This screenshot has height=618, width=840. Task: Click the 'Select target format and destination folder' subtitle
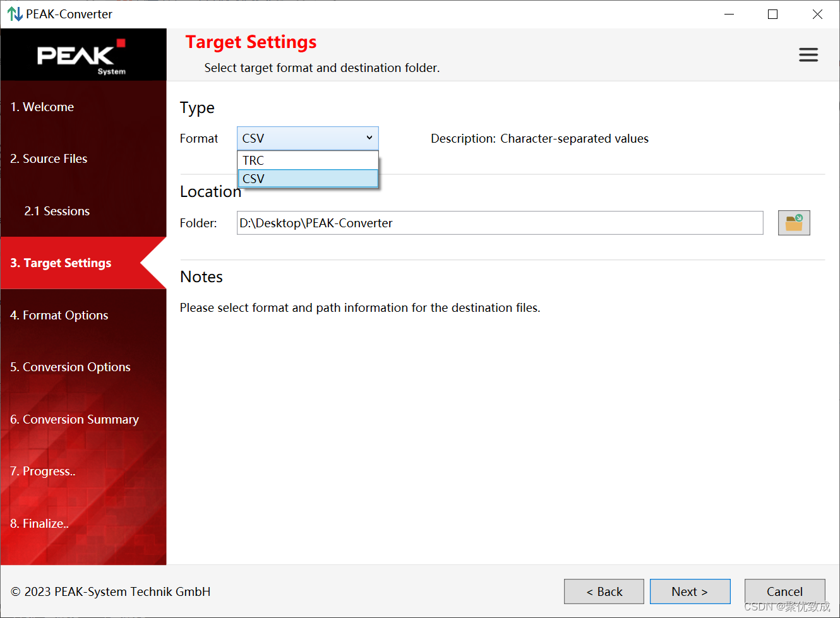pyautogui.click(x=322, y=68)
